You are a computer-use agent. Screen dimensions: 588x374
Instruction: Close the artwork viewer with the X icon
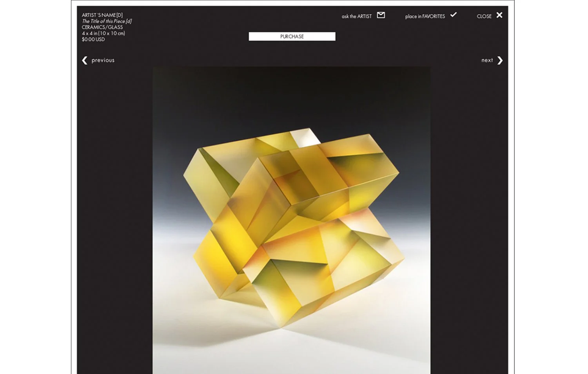pyautogui.click(x=499, y=15)
